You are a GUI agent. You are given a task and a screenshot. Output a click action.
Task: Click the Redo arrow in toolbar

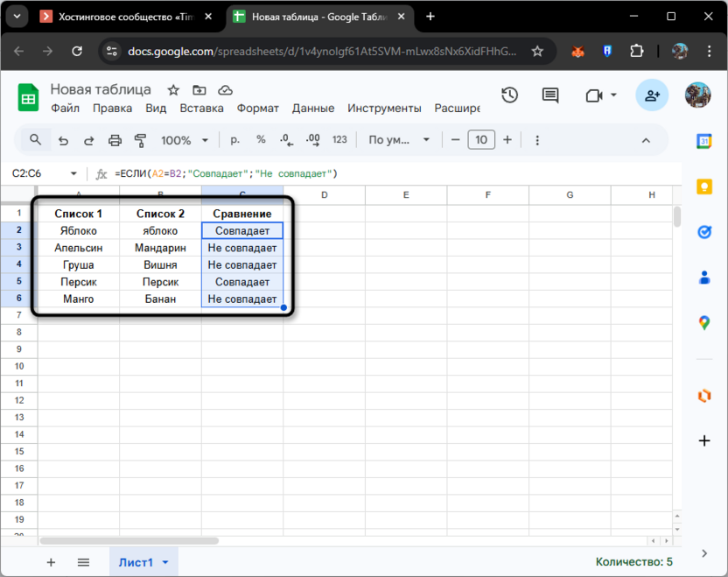point(88,140)
